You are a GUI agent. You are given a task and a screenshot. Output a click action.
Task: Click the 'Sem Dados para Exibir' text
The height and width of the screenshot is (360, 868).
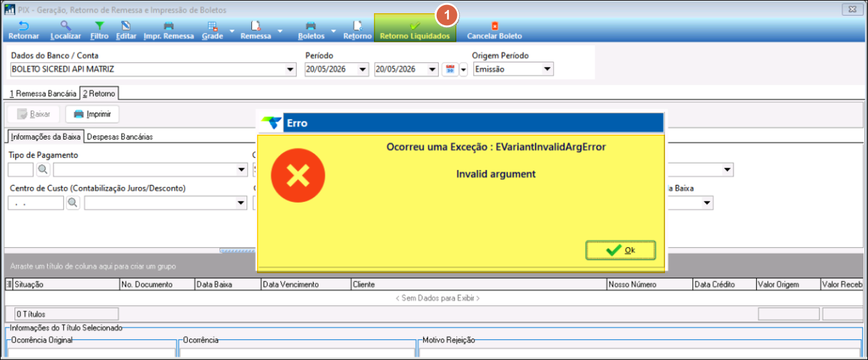coord(437,298)
